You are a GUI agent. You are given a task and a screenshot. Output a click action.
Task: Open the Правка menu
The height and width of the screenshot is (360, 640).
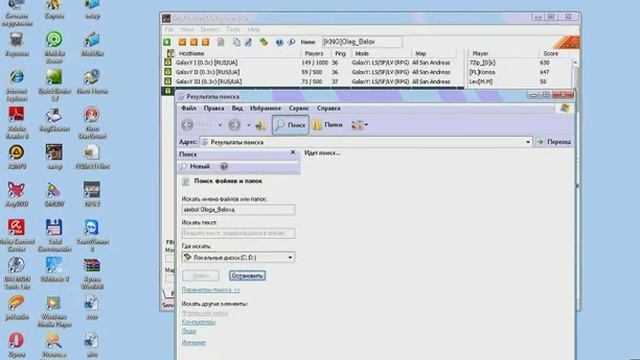(x=214, y=108)
